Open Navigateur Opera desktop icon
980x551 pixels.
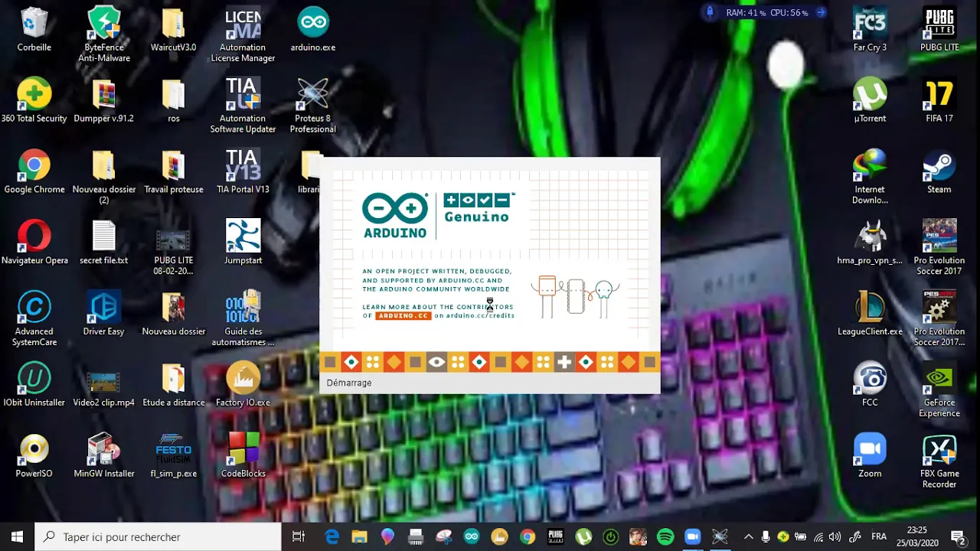point(34,243)
